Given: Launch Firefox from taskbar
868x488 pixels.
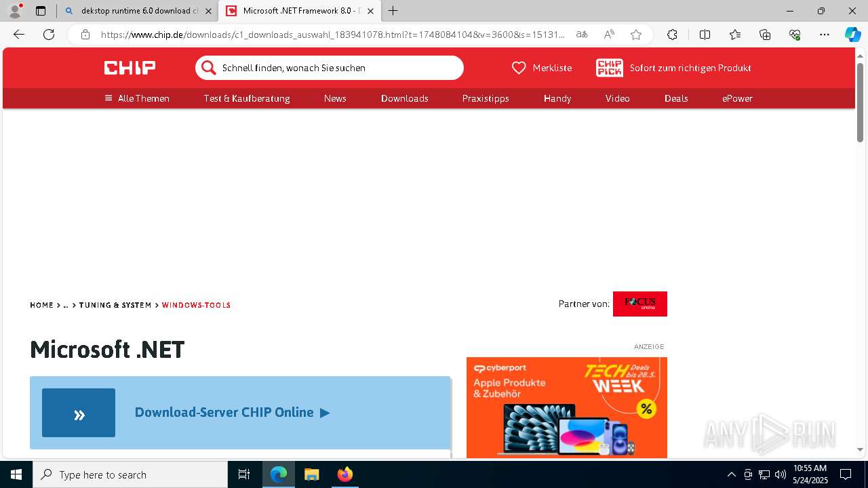Looking at the screenshot, I should click(x=344, y=474).
